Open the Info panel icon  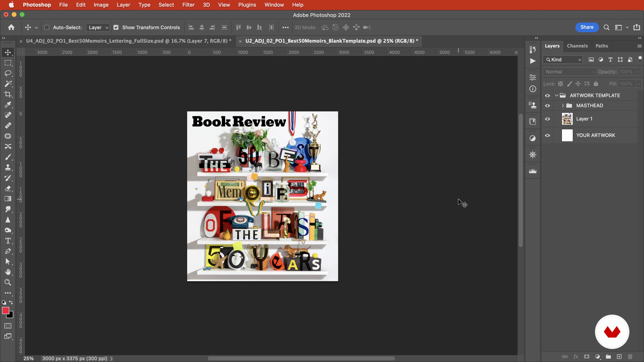[532, 89]
